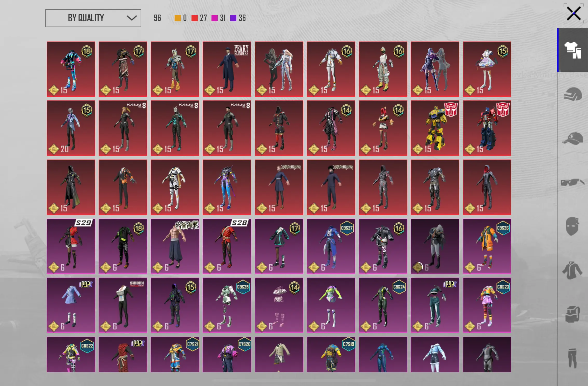Click the red quality filter swatch
This screenshot has width=588, height=386.
click(x=194, y=18)
